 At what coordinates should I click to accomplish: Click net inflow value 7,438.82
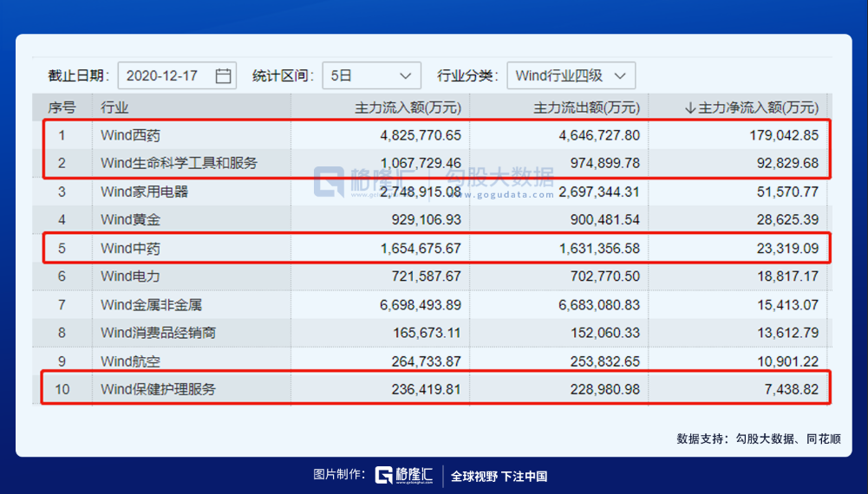pos(792,389)
